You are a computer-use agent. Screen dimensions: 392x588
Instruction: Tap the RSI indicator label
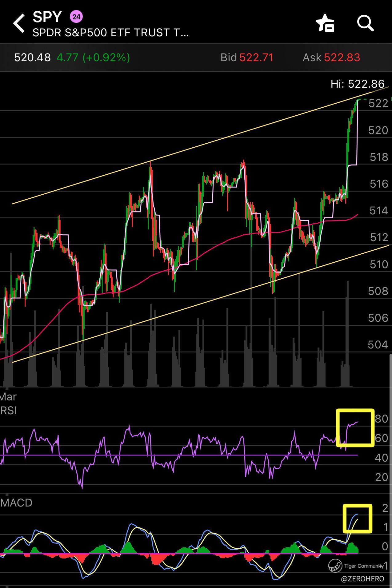click(x=8, y=411)
